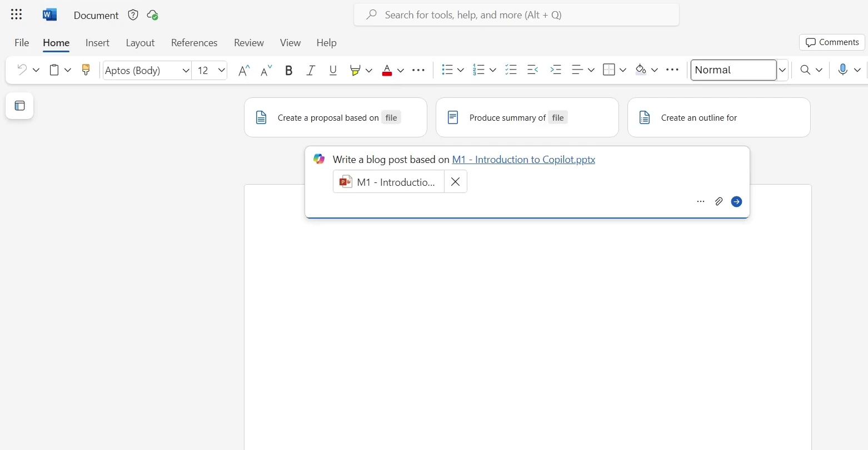This screenshot has width=868, height=450.
Task: Expand the shading color dropdown arrow
Action: point(654,70)
